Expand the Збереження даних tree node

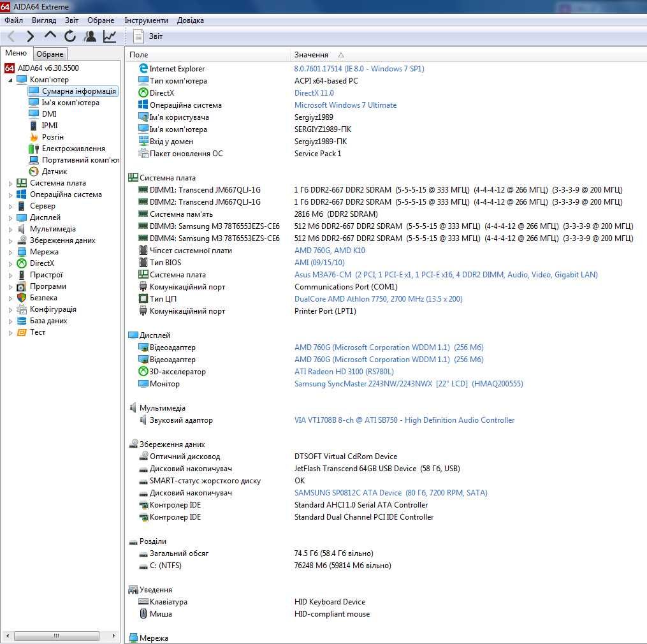click(x=10, y=240)
